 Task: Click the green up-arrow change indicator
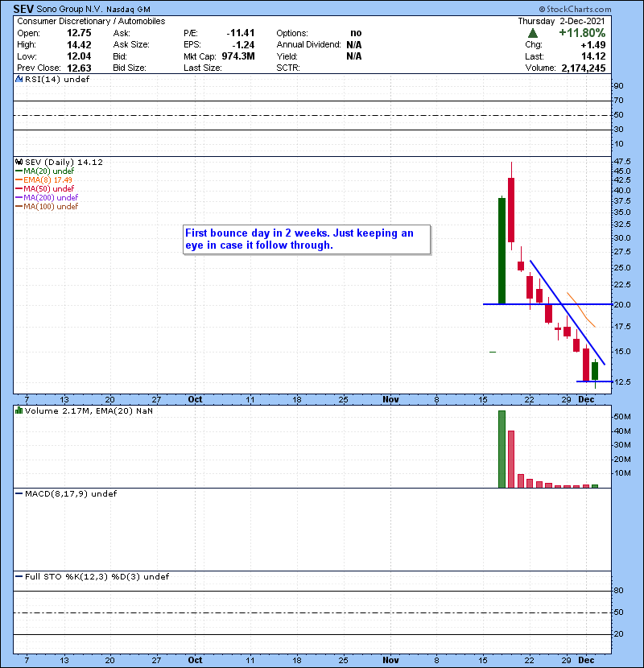pyautogui.click(x=532, y=34)
